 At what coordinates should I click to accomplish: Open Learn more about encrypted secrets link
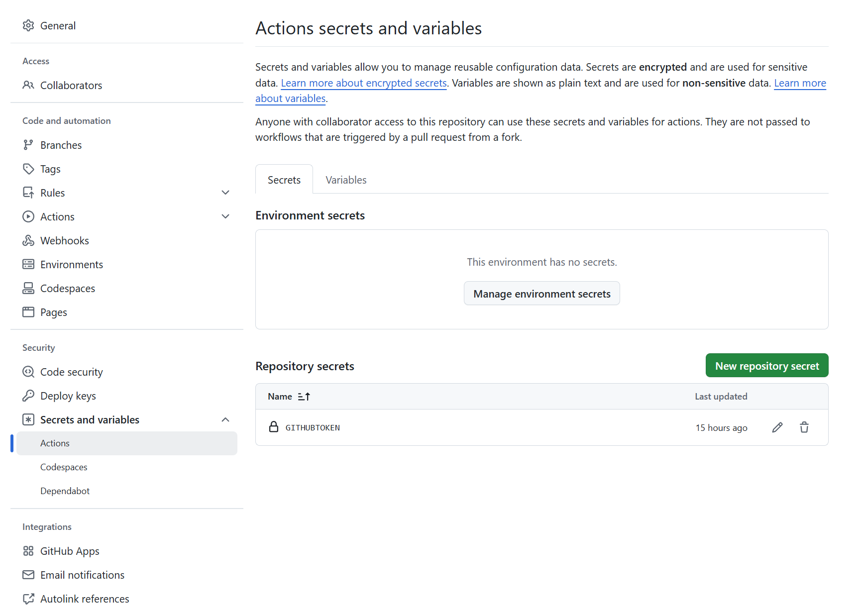click(x=363, y=83)
